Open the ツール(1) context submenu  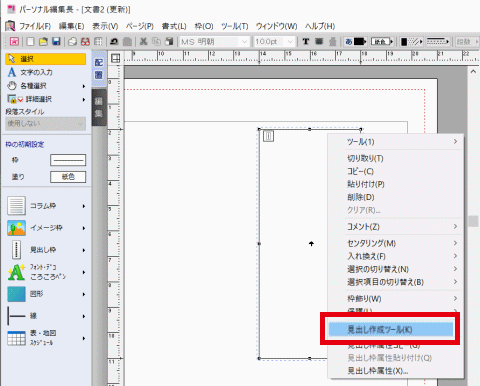click(x=395, y=142)
